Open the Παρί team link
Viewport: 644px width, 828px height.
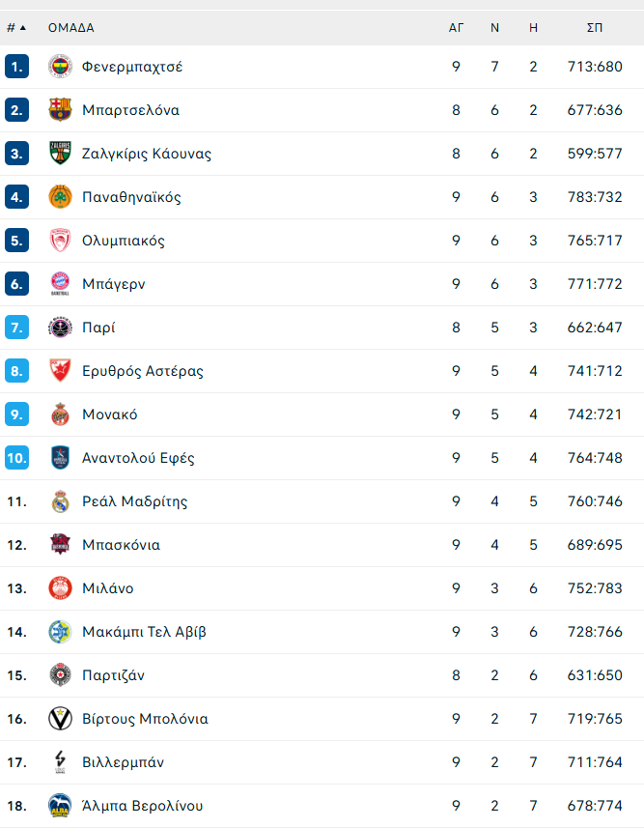[x=98, y=328]
